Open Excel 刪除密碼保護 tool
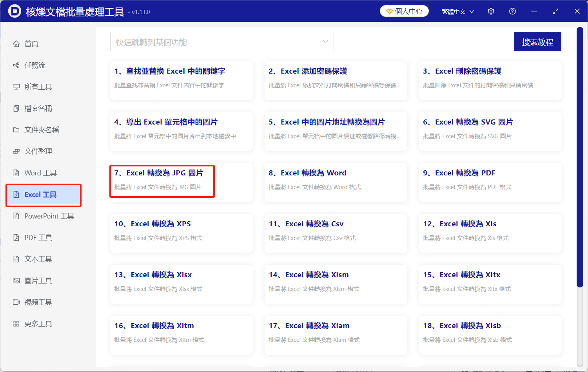Viewport: 588px width, 372px height. pyautogui.click(x=490, y=81)
